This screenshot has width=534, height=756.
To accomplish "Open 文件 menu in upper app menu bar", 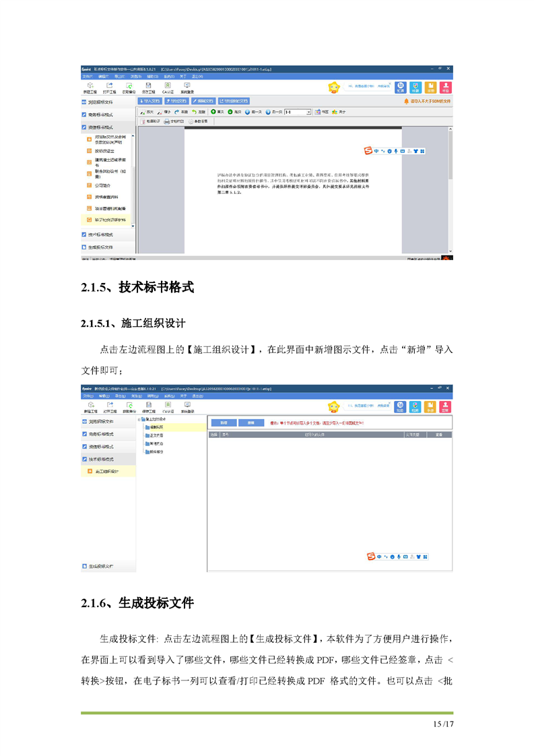I will (87, 77).
